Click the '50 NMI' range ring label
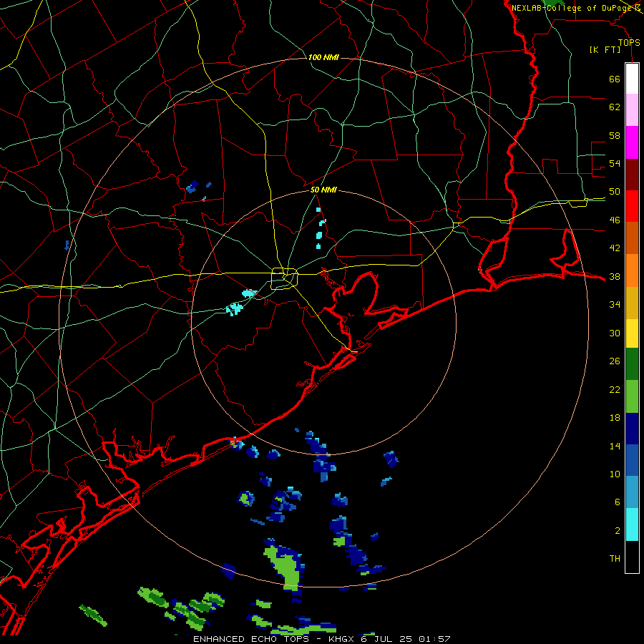This screenshot has width=644, height=644. [x=323, y=190]
